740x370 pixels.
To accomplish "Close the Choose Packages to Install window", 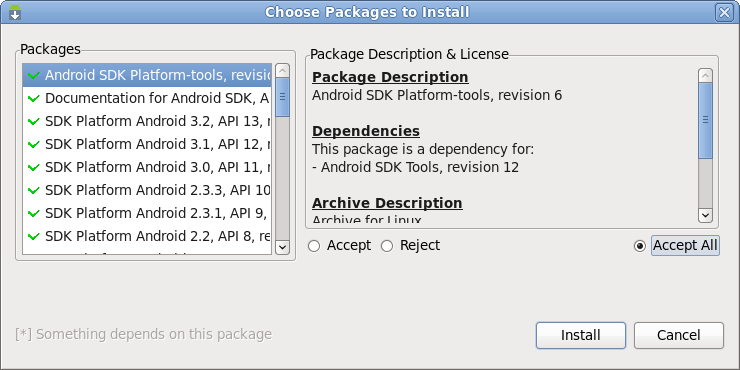I will pyautogui.click(x=724, y=12).
